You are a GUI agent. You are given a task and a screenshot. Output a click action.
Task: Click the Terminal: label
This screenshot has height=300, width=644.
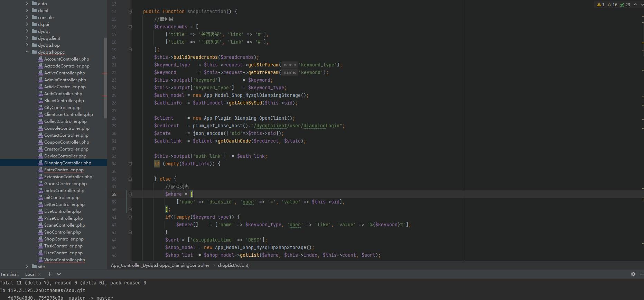tap(10, 274)
